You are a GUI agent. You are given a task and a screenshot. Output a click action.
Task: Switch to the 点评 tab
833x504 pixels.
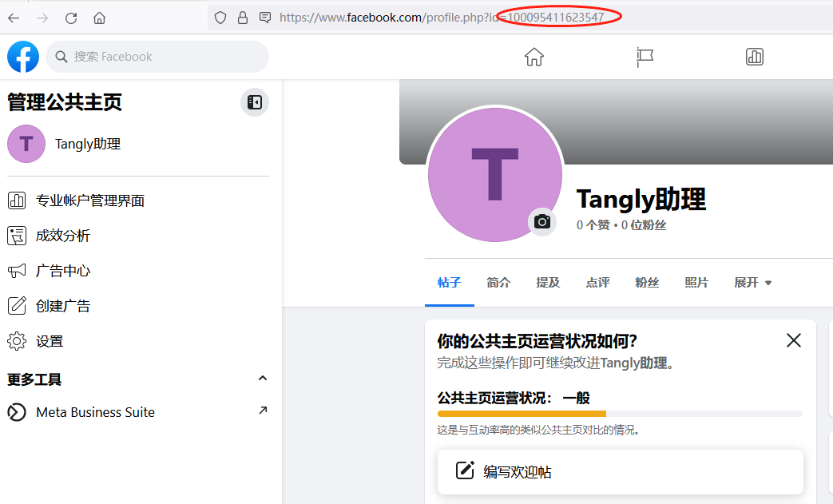click(597, 283)
